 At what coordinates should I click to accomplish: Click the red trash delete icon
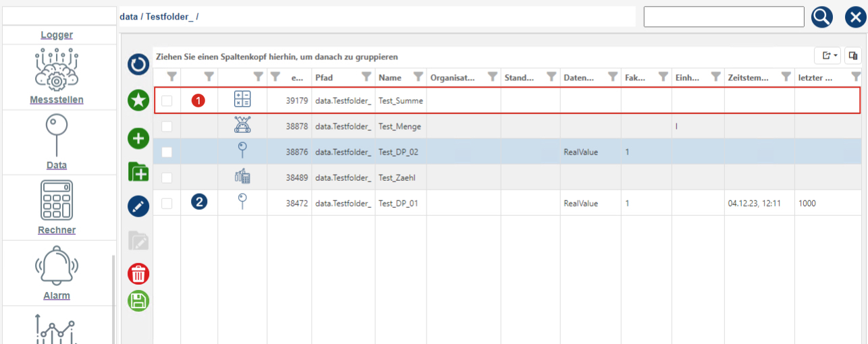pos(138,274)
